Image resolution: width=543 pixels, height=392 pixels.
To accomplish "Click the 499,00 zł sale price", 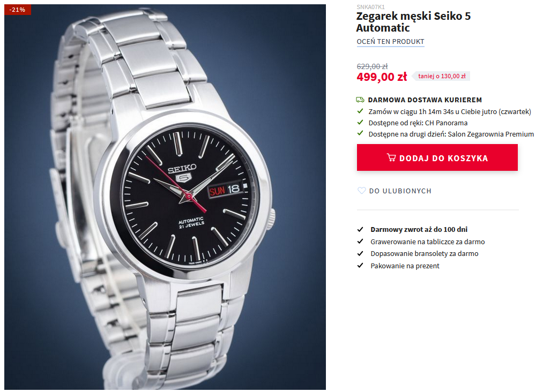I will pos(382,77).
